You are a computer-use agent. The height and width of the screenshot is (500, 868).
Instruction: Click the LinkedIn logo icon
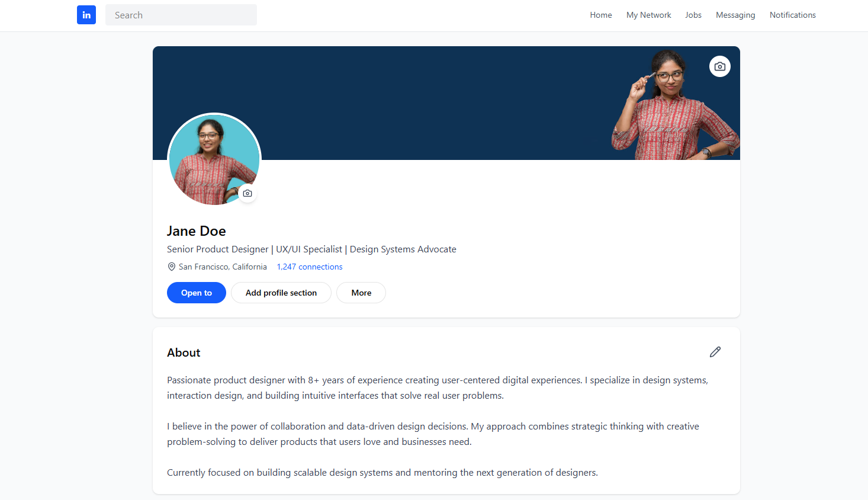(x=86, y=15)
